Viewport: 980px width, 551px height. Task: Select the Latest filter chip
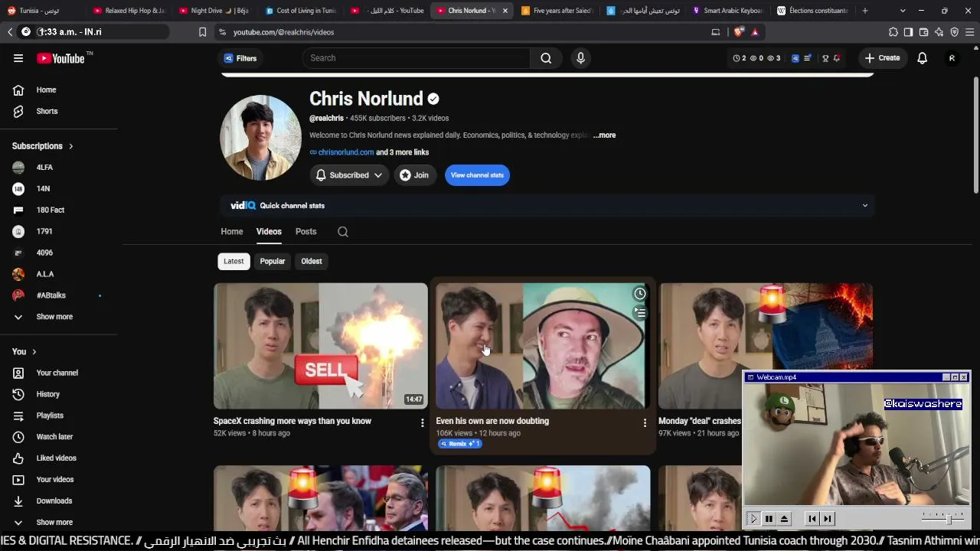(x=234, y=262)
